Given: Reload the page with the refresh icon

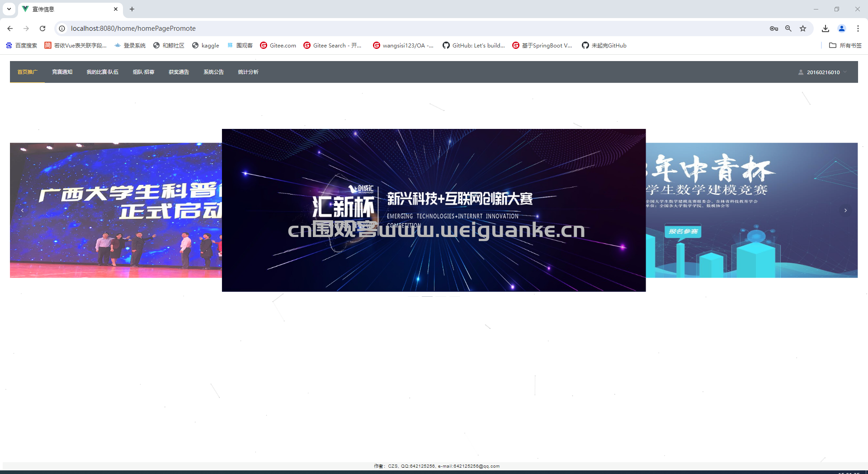Looking at the screenshot, I should coord(42,28).
